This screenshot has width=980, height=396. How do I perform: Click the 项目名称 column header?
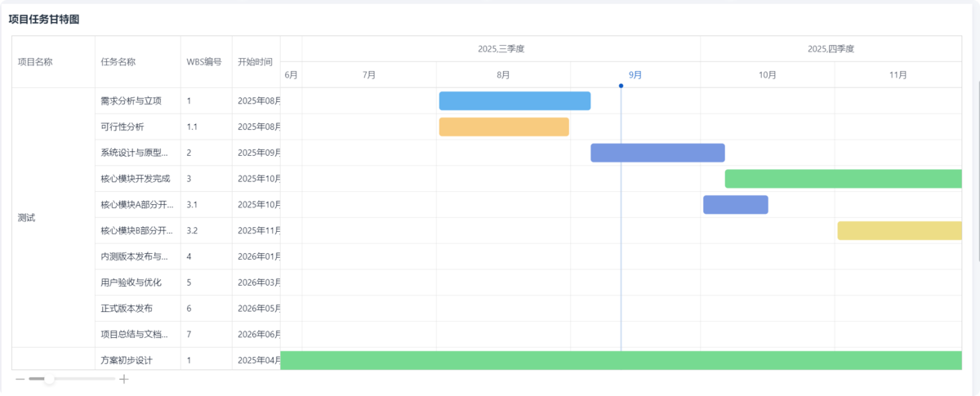coord(35,61)
